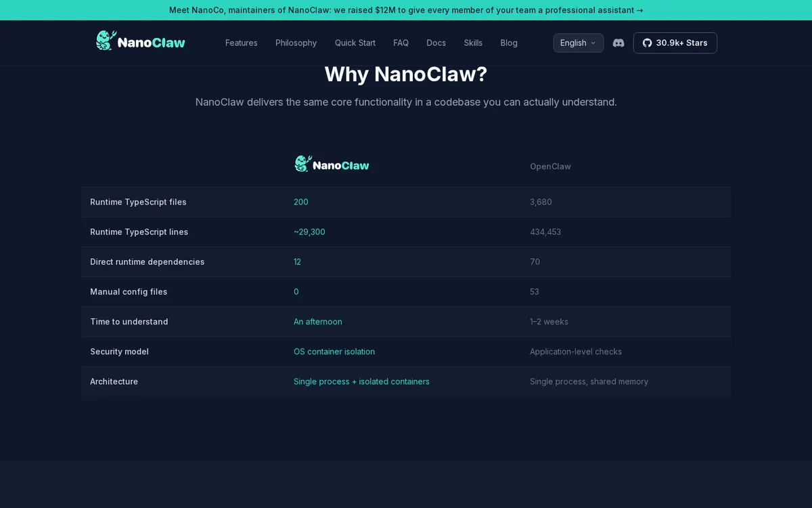Select the value ~29,300
The width and height of the screenshot is (812, 508).
point(309,232)
